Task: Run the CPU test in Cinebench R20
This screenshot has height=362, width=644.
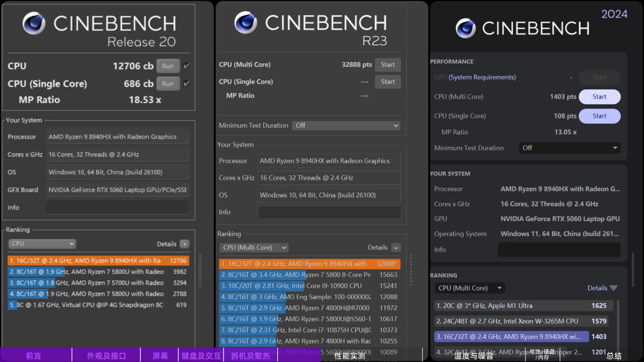Action: click(x=168, y=66)
